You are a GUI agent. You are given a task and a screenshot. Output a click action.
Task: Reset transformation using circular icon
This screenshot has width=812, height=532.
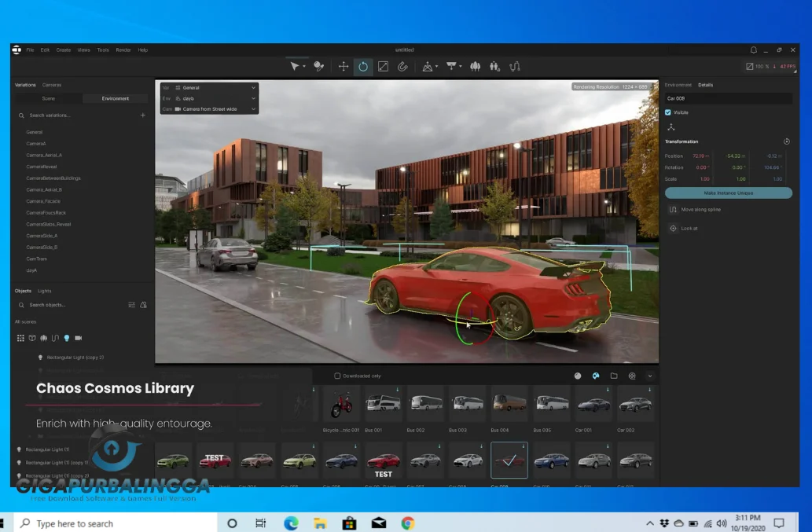pyautogui.click(x=787, y=141)
